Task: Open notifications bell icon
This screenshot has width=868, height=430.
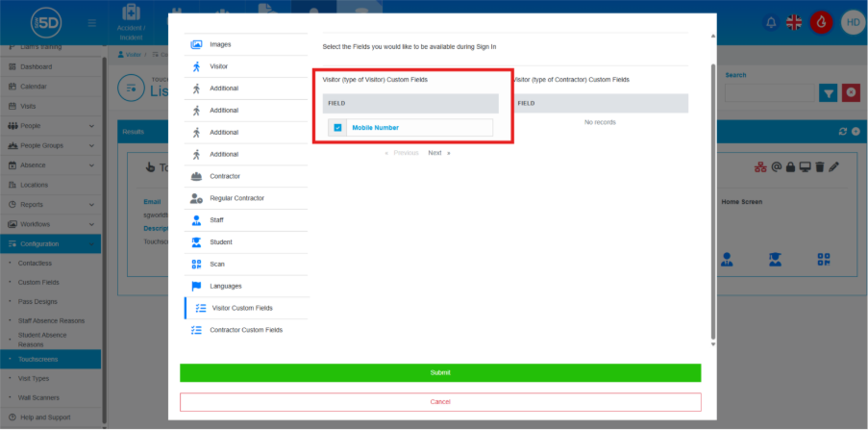Action: coord(771,23)
